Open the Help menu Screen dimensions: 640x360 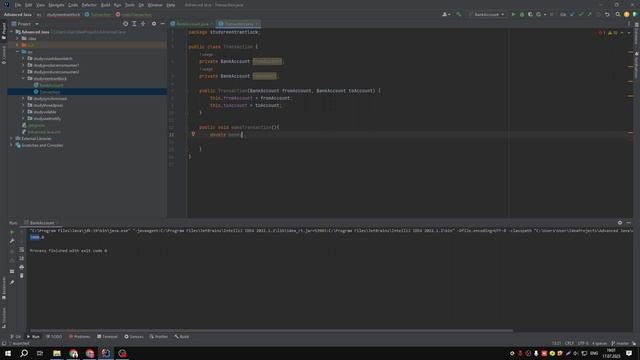[171, 5]
